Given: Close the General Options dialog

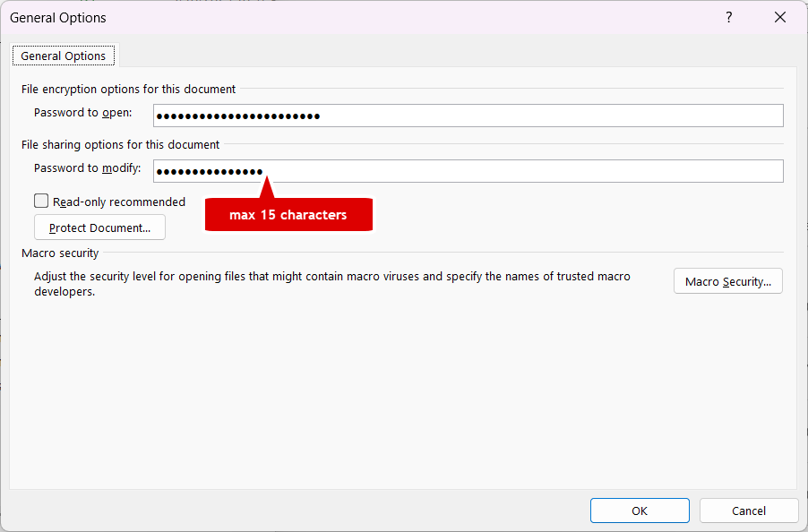Looking at the screenshot, I should [x=778, y=18].
